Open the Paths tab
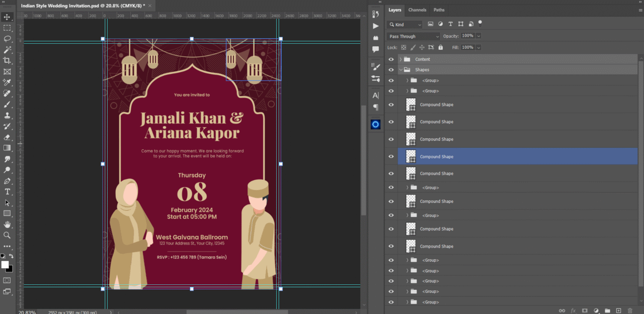This screenshot has height=314, width=644. [x=439, y=10]
